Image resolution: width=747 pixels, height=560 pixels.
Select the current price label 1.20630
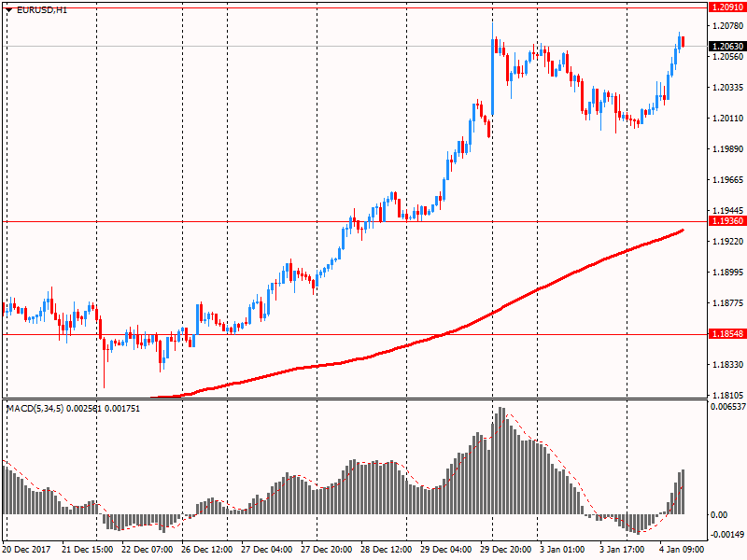click(x=727, y=46)
